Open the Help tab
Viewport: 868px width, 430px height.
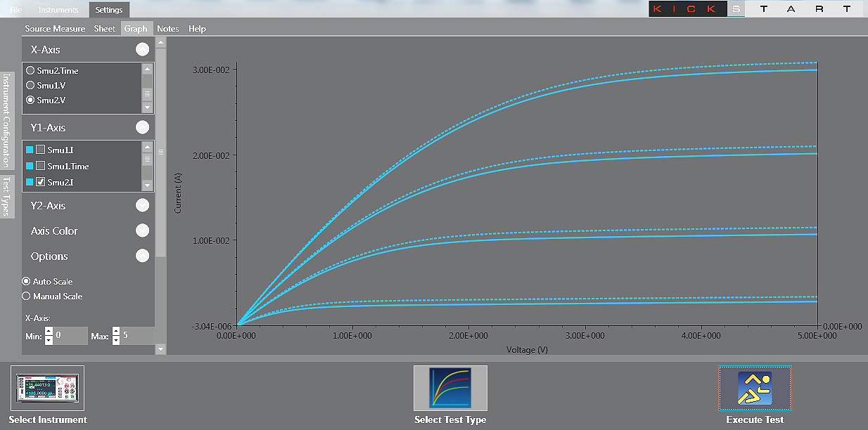[x=198, y=29]
